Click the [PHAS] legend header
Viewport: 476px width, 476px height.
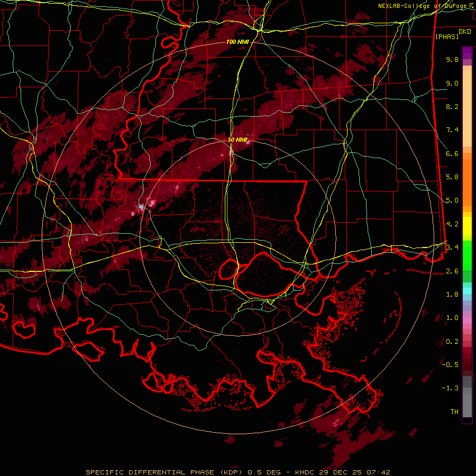tap(447, 36)
